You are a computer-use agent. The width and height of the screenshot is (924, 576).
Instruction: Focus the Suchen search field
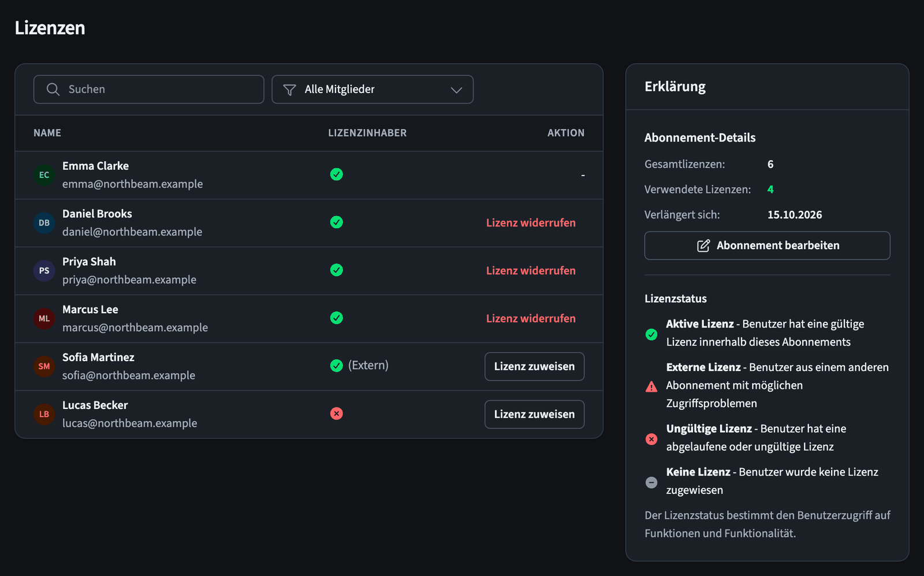[149, 90]
